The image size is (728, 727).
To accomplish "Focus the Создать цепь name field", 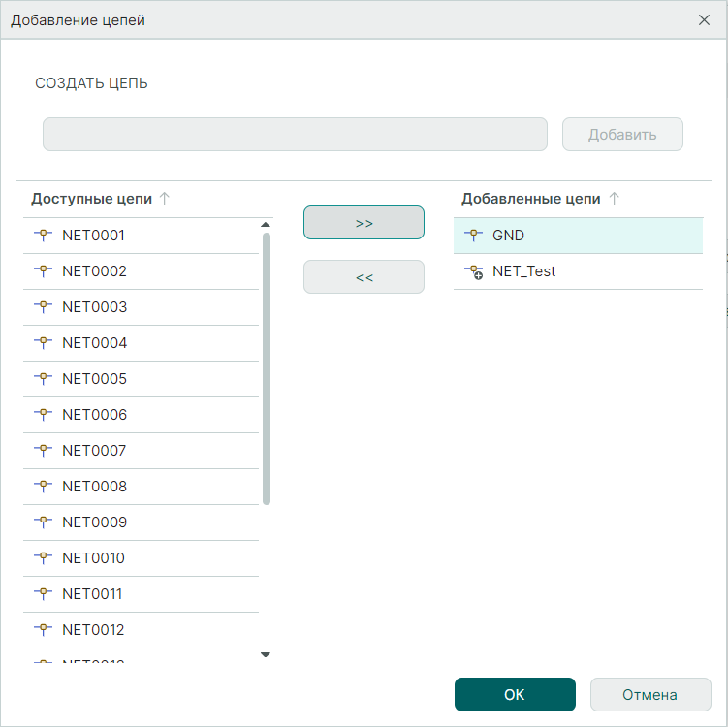I will (x=295, y=135).
